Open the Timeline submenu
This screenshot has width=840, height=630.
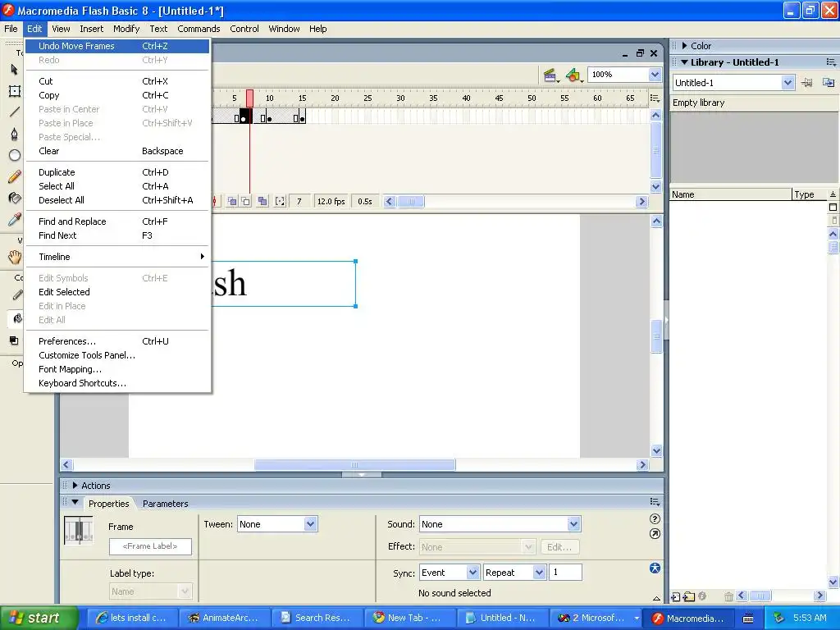(x=116, y=257)
